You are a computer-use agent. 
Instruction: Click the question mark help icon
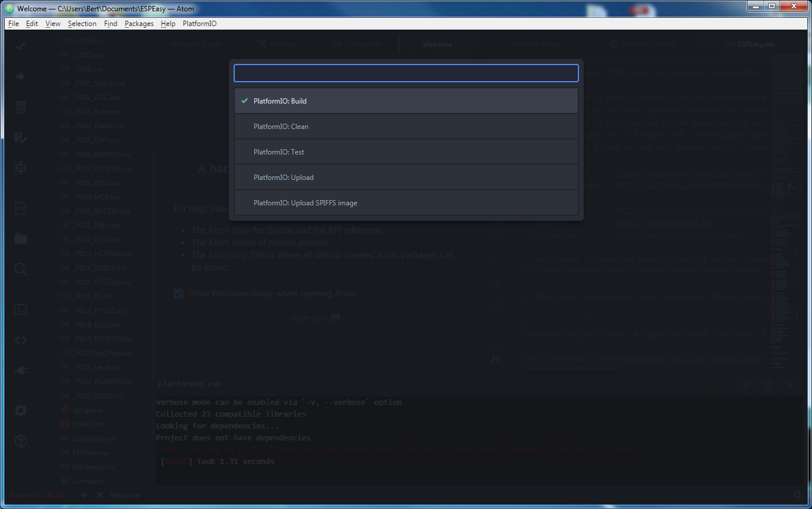[21, 442]
